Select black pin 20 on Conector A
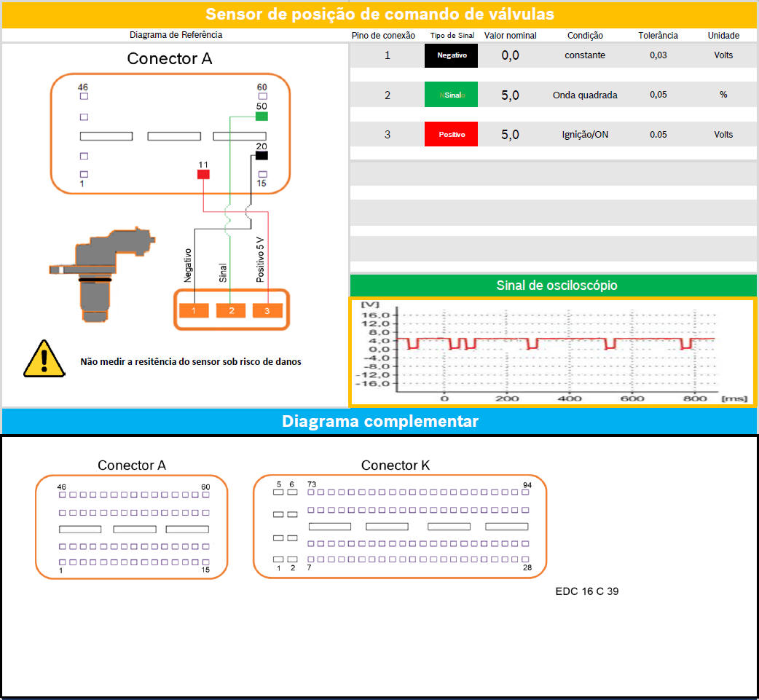Screen dimensions: 759x700 click(x=261, y=155)
